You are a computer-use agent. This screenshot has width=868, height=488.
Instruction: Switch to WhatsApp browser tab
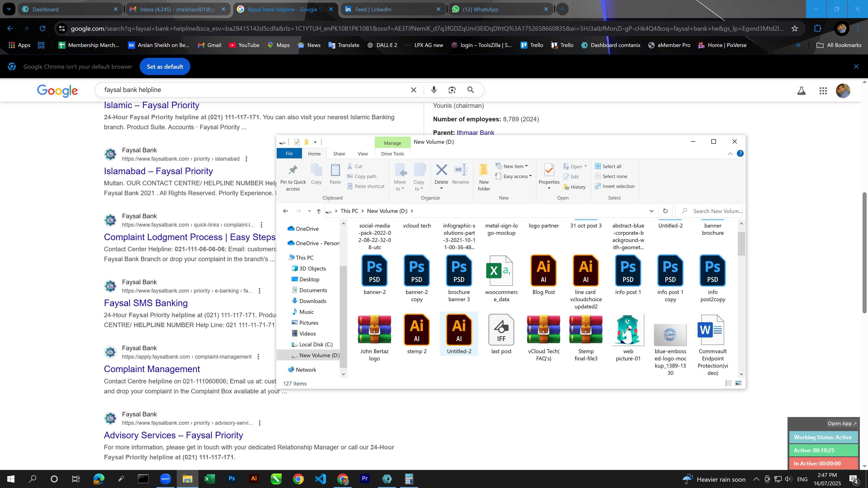[x=500, y=9]
